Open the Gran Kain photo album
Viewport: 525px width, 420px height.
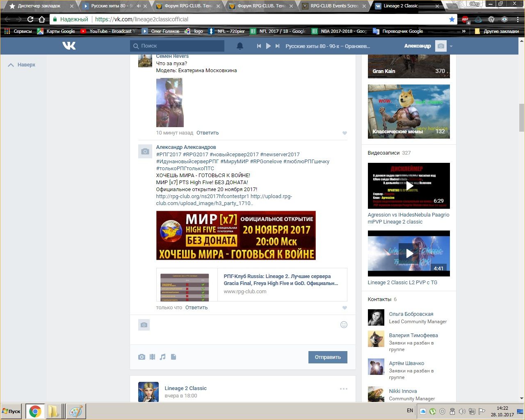[409, 66]
